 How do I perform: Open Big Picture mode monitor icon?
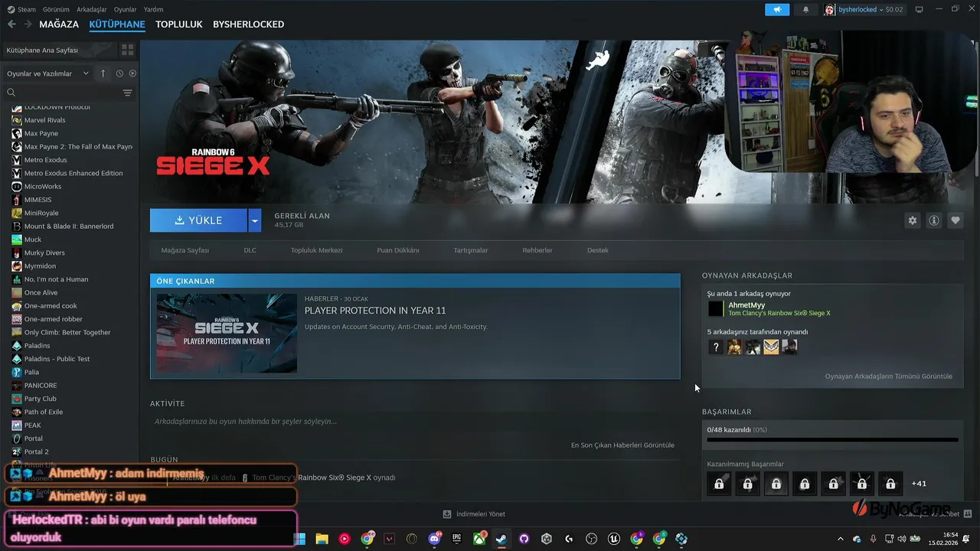click(x=920, y=9)
